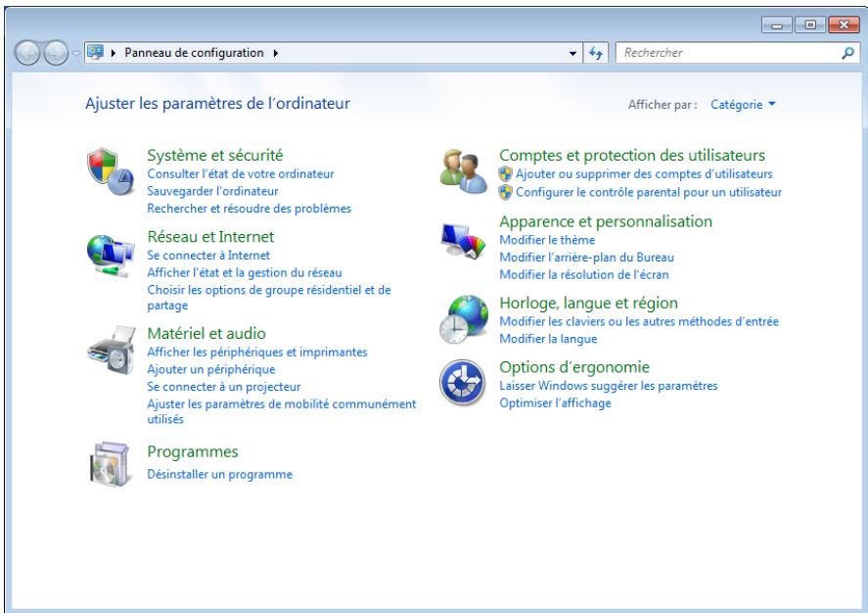Click the Programmes disc box icon

coord(110,464)
